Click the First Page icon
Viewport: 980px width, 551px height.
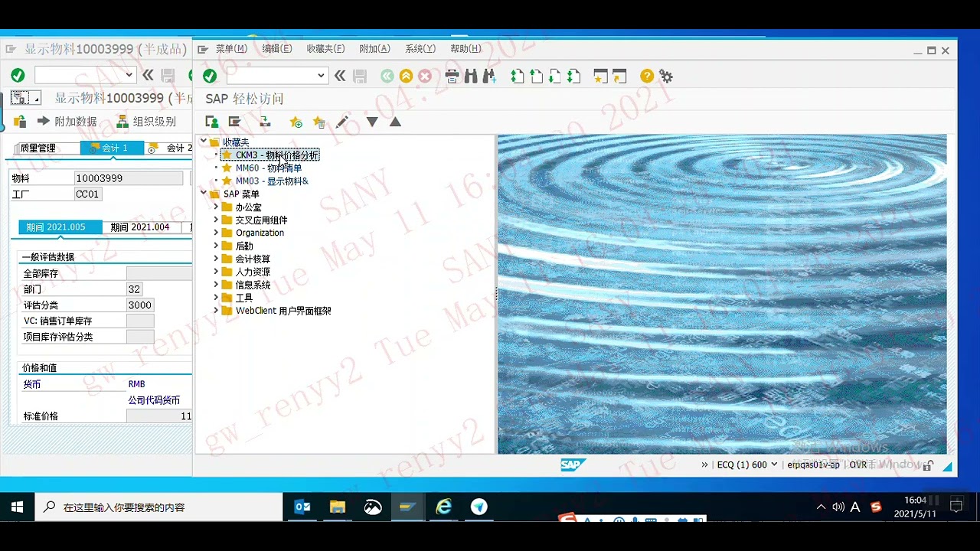[518, 76]
